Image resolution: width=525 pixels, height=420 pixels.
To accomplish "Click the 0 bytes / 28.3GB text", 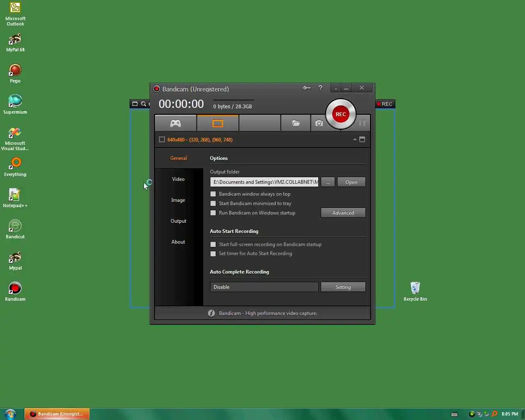I will [x=233, y=106].
